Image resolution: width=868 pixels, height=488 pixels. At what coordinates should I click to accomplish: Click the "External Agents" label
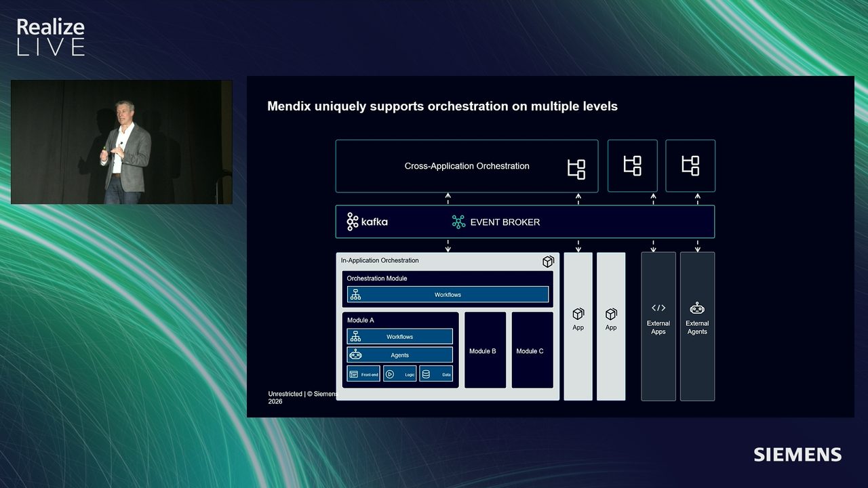point(697,327)
